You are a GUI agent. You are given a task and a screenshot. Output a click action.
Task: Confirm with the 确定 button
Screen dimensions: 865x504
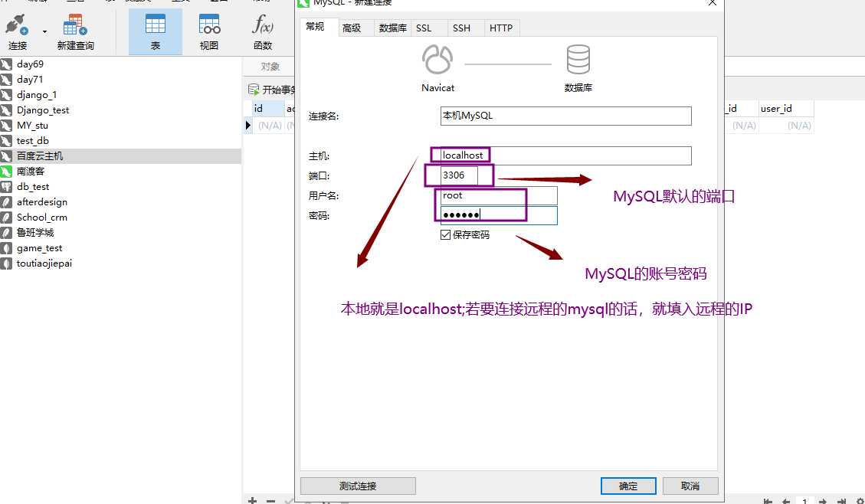(628, 486)
